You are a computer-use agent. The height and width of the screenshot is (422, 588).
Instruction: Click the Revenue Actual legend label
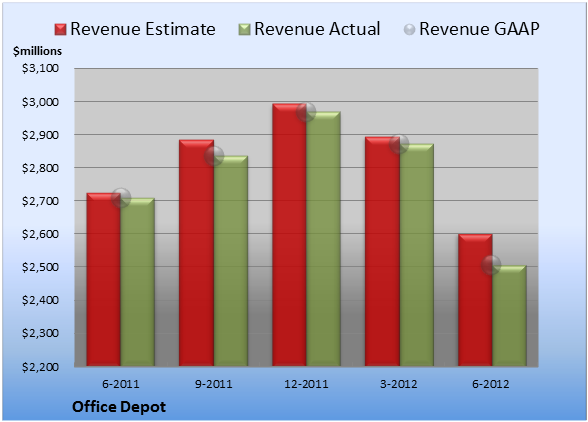click(x=317, y=29)
